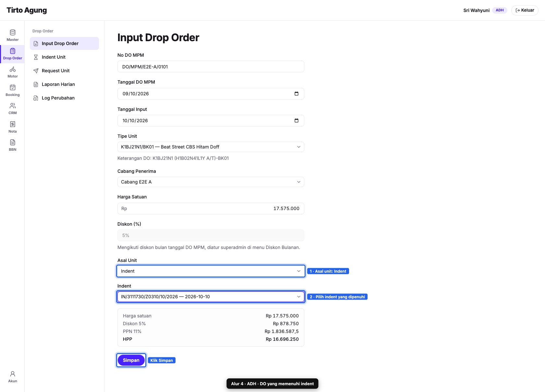Open the calendar picker for Tanggal DO MPM
Image resolution: width=545 pixels, height=392 pixels.
tap(297, 94)
